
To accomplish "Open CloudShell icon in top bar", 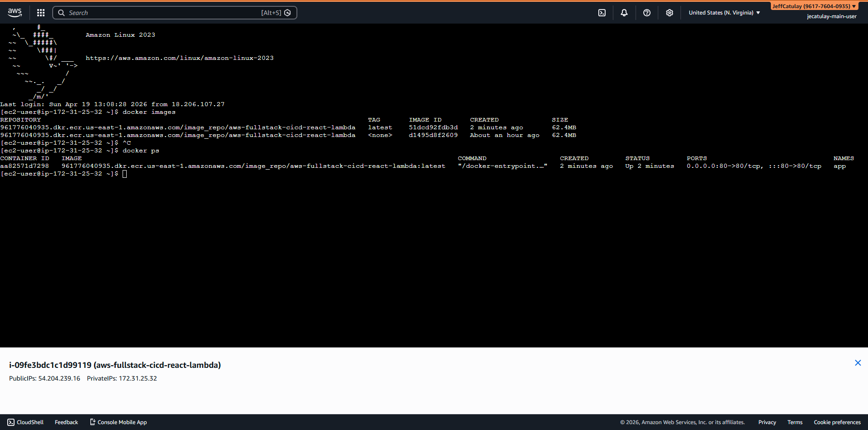I will (x=602, y=13).
